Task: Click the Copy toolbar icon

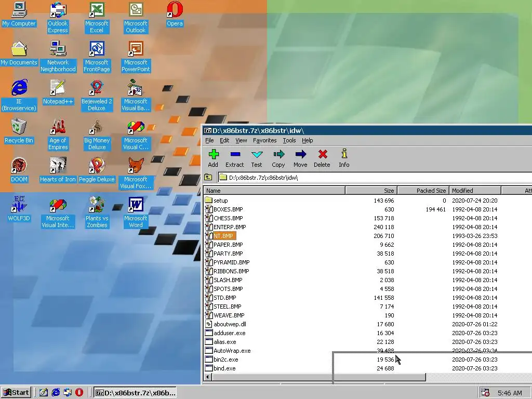Action: 278,158
